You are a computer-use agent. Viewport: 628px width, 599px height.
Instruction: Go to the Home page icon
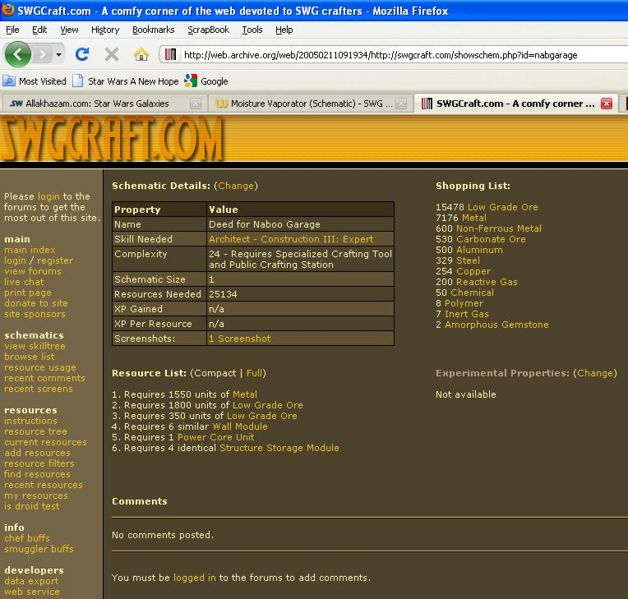tap(140, 54)
